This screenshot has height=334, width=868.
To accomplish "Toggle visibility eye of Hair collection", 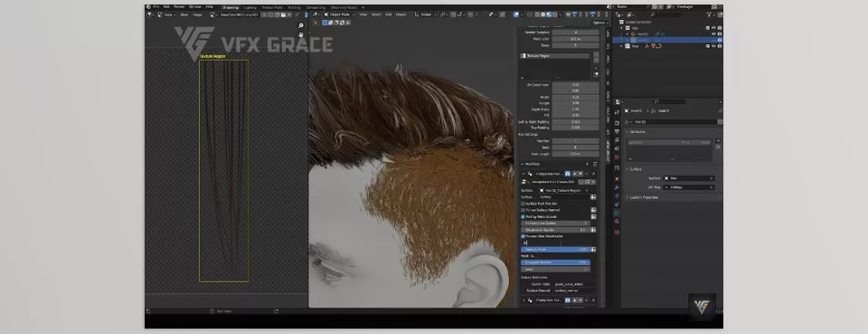I will pos(713,28).
